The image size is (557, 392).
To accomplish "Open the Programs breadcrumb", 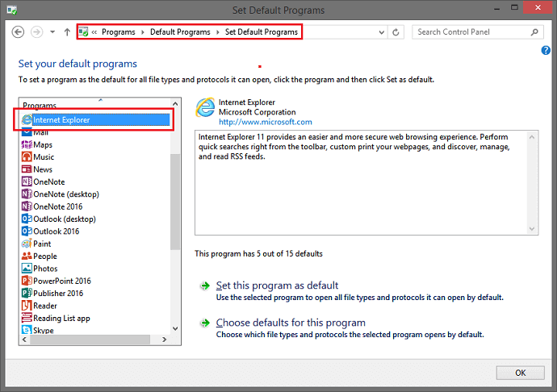I will tap(119, 32).
